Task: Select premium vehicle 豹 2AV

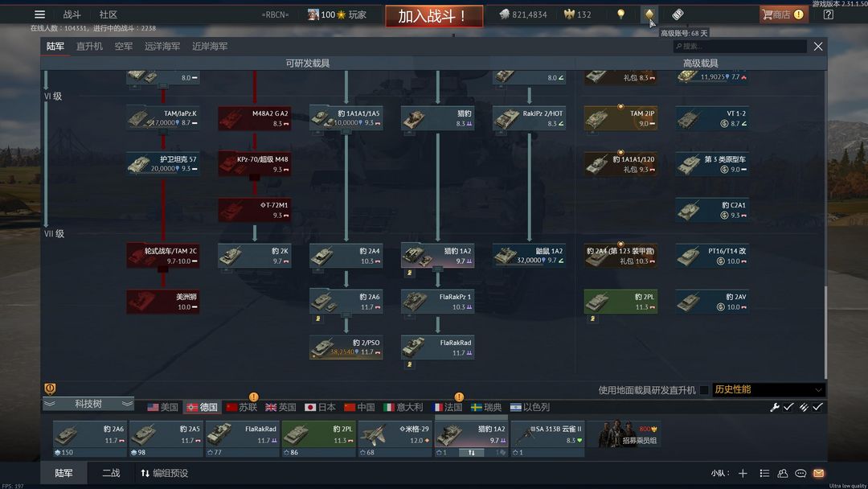Action: [x=712, y=302]
